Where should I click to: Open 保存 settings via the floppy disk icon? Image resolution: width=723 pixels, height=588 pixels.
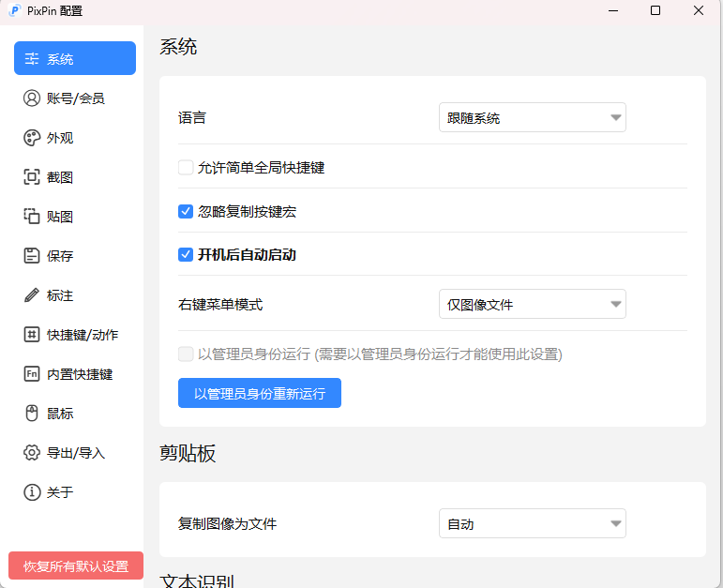tap(32, 256)
